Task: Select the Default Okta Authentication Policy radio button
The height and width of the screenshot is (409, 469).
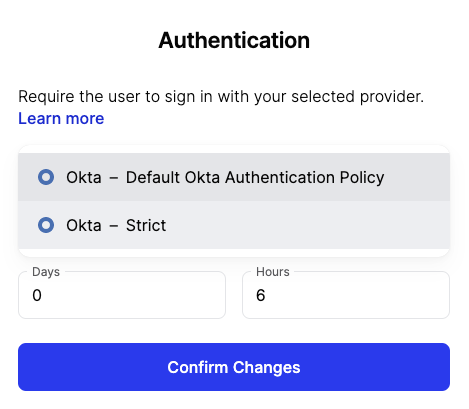Action: pyautogui.click(x=46, y=177)
